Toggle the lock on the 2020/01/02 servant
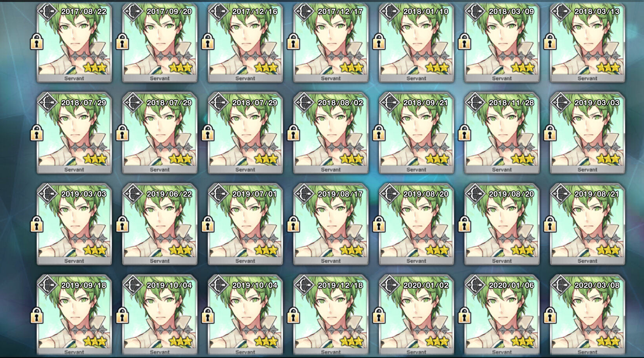The height and width of the screenshot is (358, 644). click(379, 315)
